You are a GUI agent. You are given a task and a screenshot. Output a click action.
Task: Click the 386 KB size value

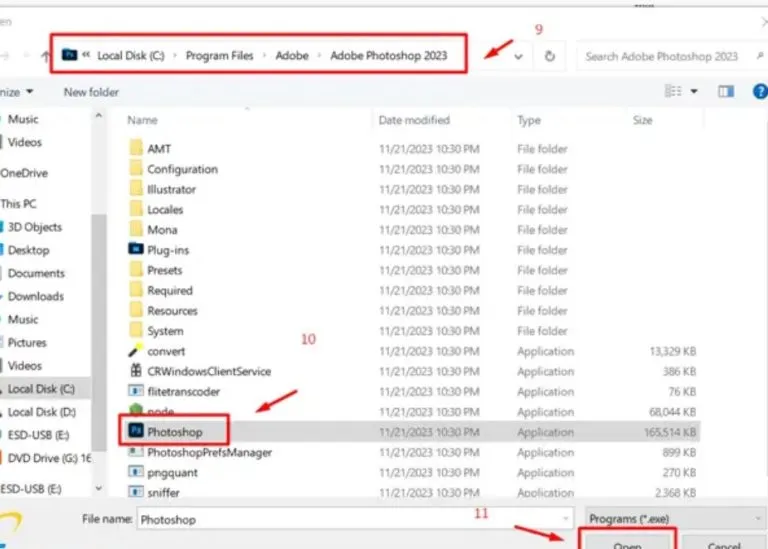click(x=679, y=371)
